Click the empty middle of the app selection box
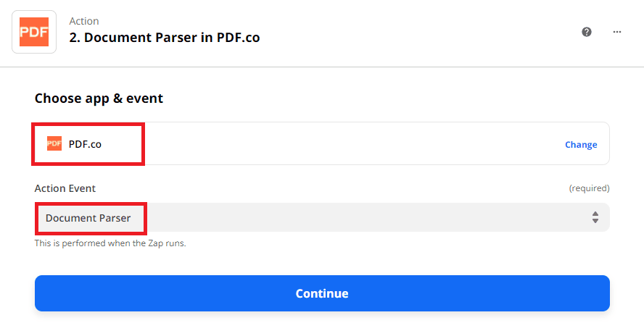This screenshot has height=323, width=644. pyautogui.click(x=348, y=144)
